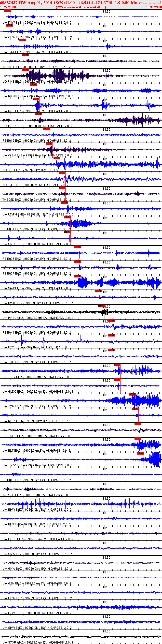Select the TA.A04D BHZ station label
The image size is (162, 644).
click(x=37, y=67)
